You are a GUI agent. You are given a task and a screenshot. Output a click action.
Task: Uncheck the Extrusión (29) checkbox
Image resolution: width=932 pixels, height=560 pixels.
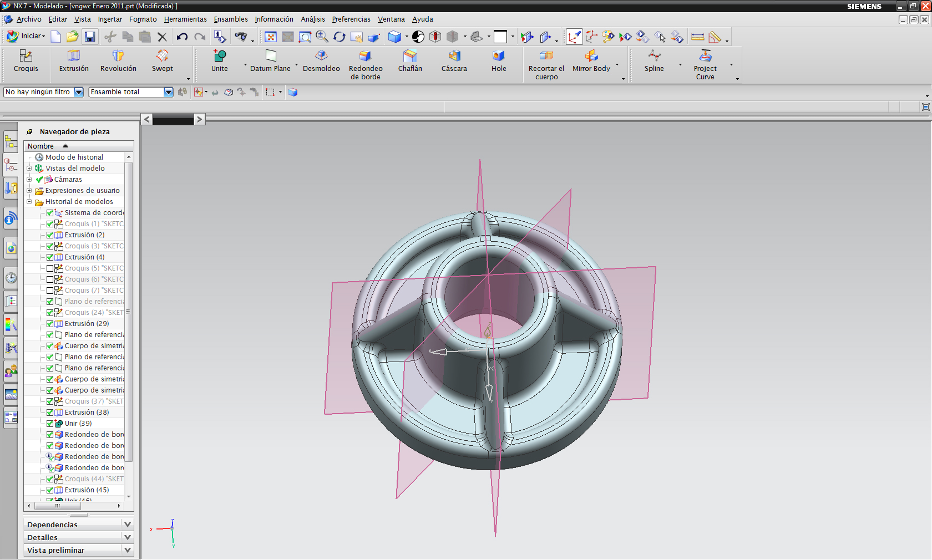pyautogui.click(x=50, y=324)
